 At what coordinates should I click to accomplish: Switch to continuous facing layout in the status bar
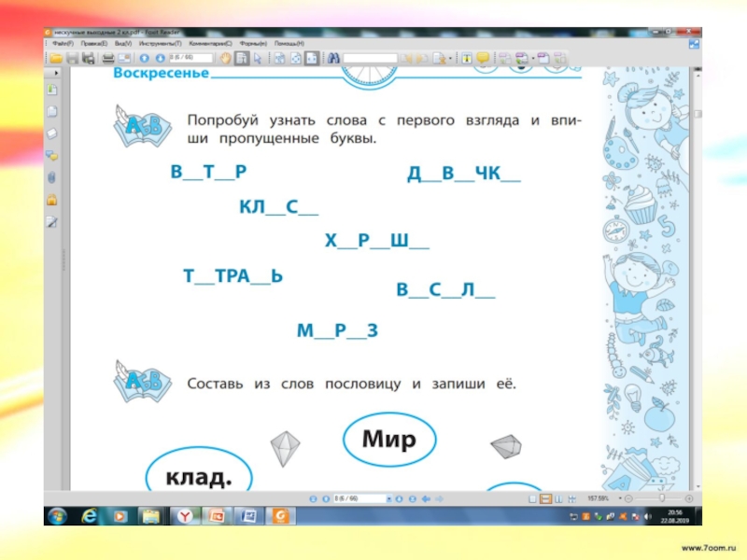(572, 499)
